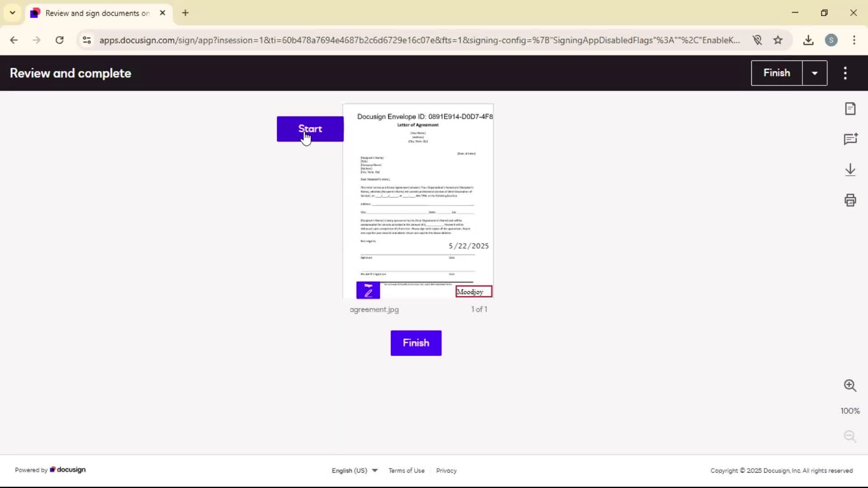Click the Moodjoy text field on document
The width and height of the screenshot is (868, 488).
pos(474,292)
